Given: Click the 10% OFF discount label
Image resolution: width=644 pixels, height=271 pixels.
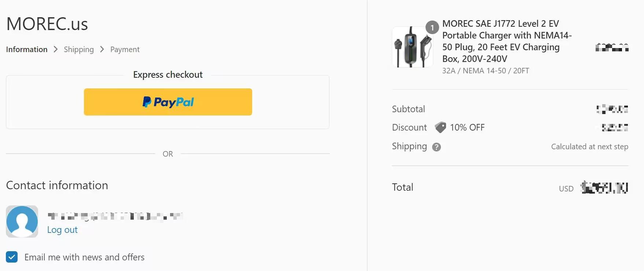Looking at the screenshot, I should [x=467, y=128].
